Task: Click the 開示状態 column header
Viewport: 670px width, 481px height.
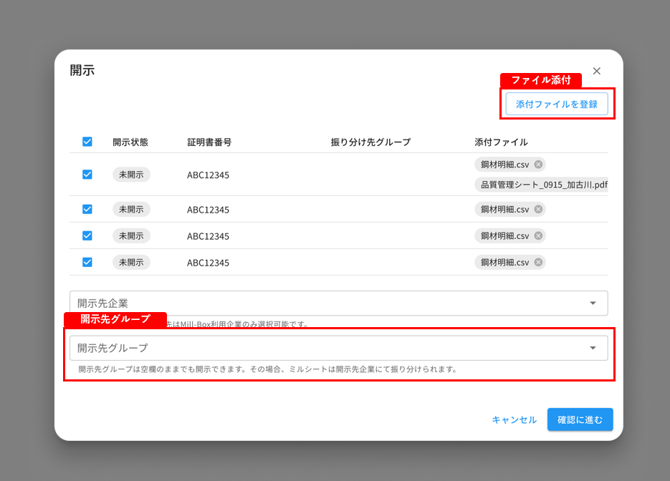Action: click(130, 142)
